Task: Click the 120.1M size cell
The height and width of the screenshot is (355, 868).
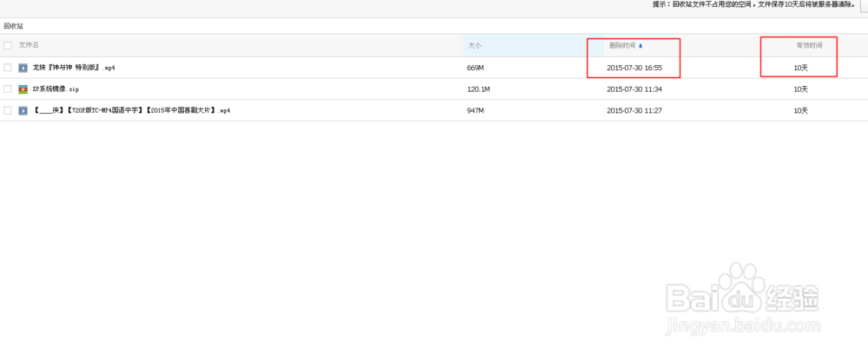Action: 478,89
